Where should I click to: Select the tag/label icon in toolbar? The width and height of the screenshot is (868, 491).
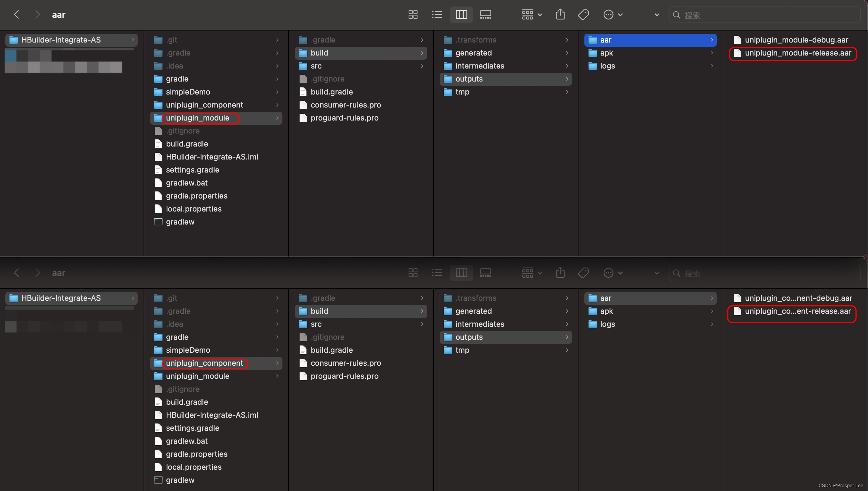583,15
